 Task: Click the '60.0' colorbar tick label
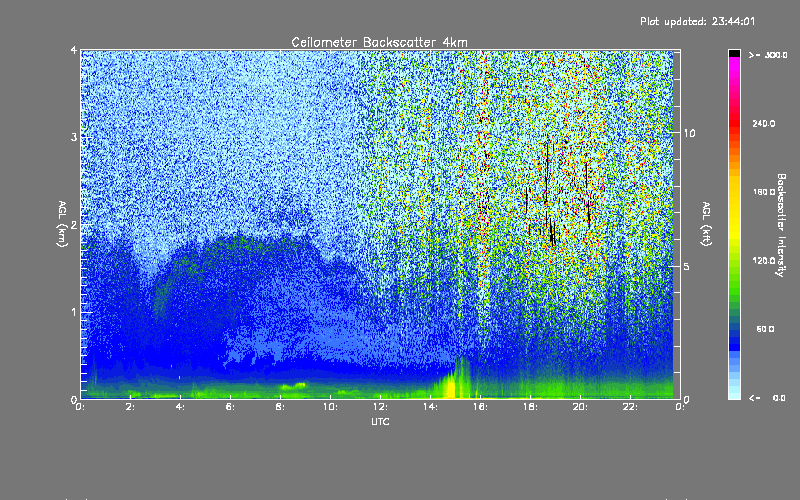pos(765,330)
